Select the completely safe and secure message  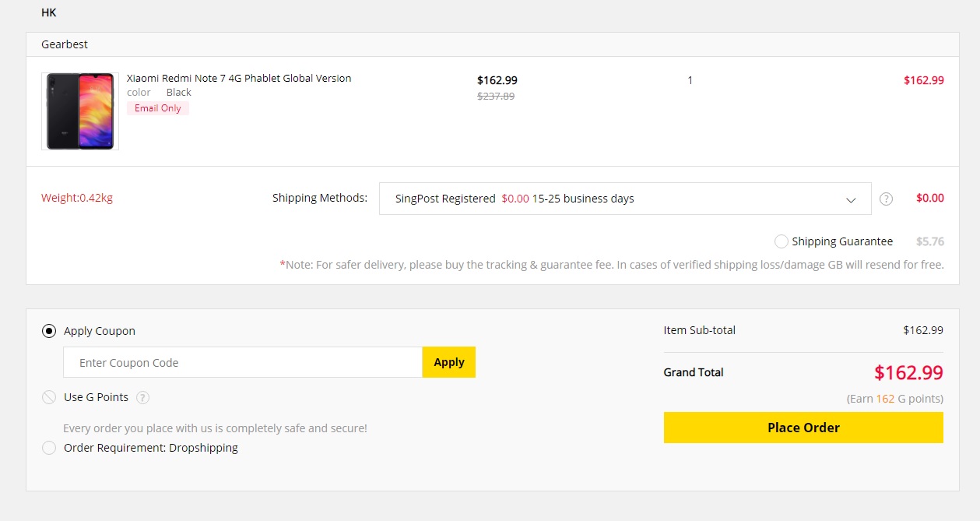(215, 428)
